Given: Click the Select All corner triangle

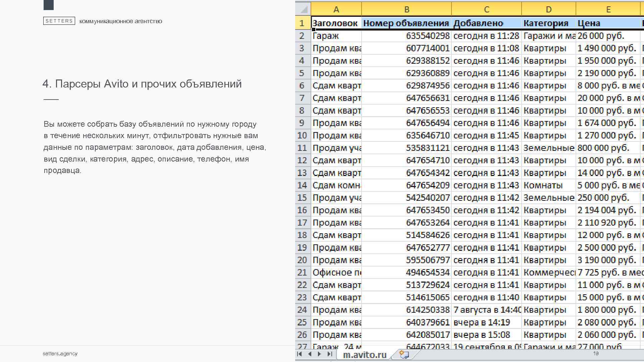Looking at the screenshot, I should click(x=303, y=9).
